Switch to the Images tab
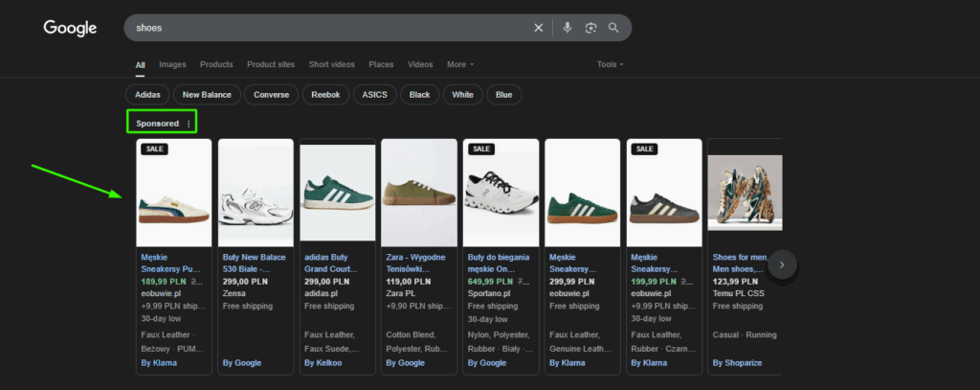Viewport: 980px width, 390px height. tap(172, 64)
